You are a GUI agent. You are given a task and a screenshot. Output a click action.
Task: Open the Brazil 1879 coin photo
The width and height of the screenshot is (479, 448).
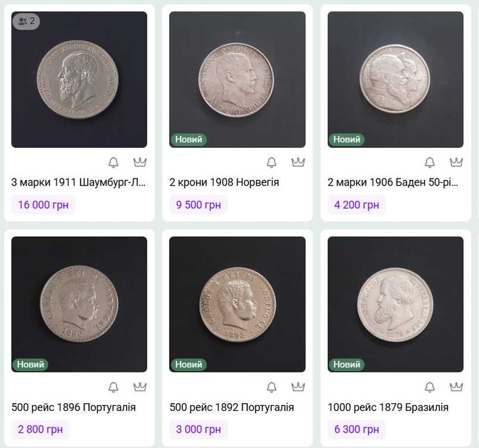[395, 304]
